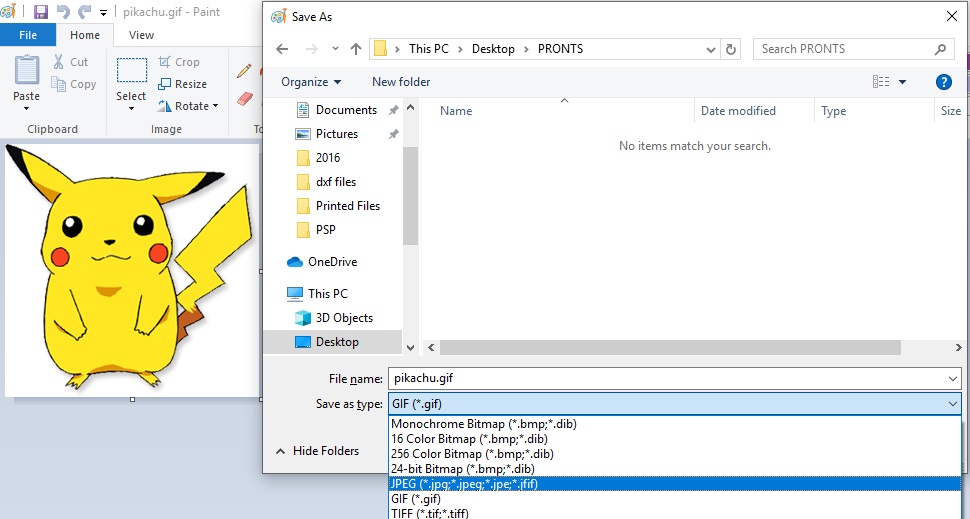Click navigation pane scroll down arrow
Viewport: 970px width, 519px height.
tap(410, 348)
